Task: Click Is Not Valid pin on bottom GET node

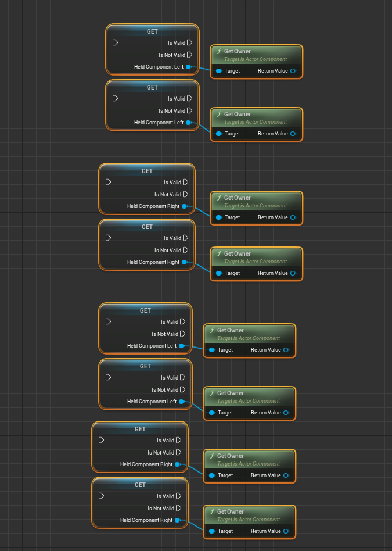Action: coord(179,508)
